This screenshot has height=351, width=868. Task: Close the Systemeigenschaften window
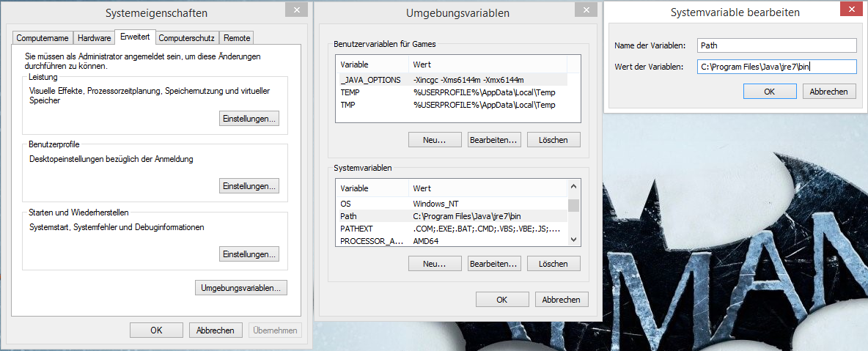[x=295, y=10]
